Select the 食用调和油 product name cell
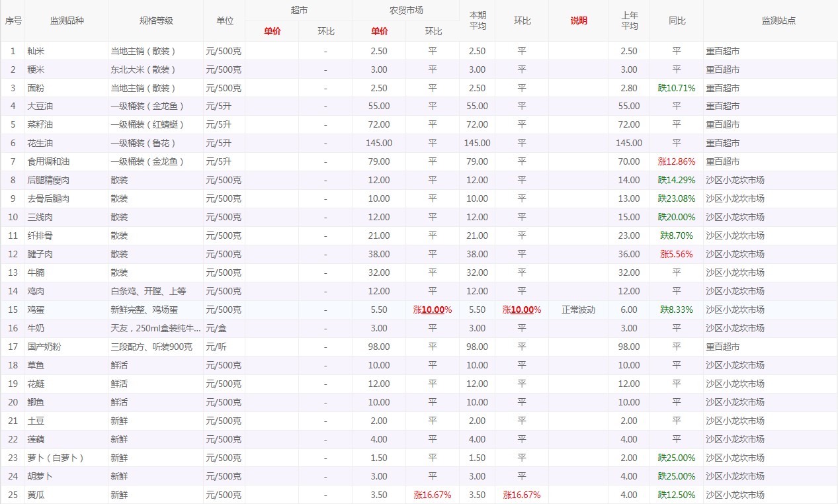 click(x=48, y=161)
